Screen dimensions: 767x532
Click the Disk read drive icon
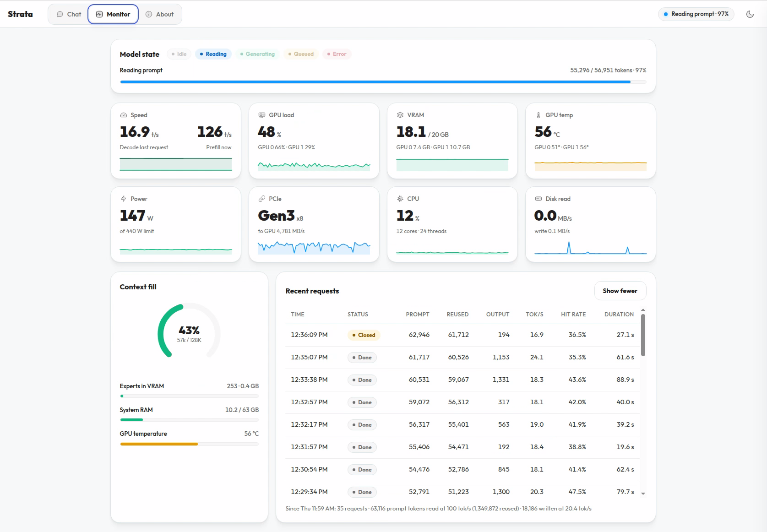(x=538, y=199)
